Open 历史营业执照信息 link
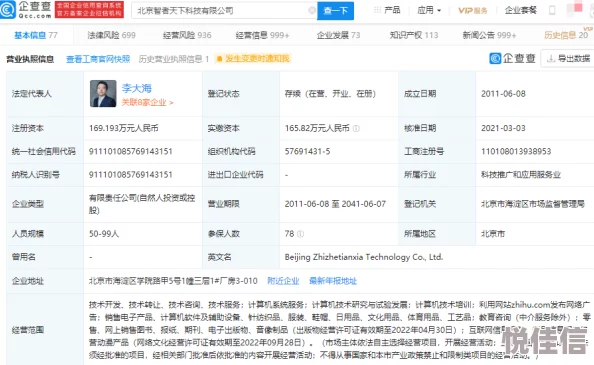The height and width of the screenshot is (365, 594). pos(174,59)
